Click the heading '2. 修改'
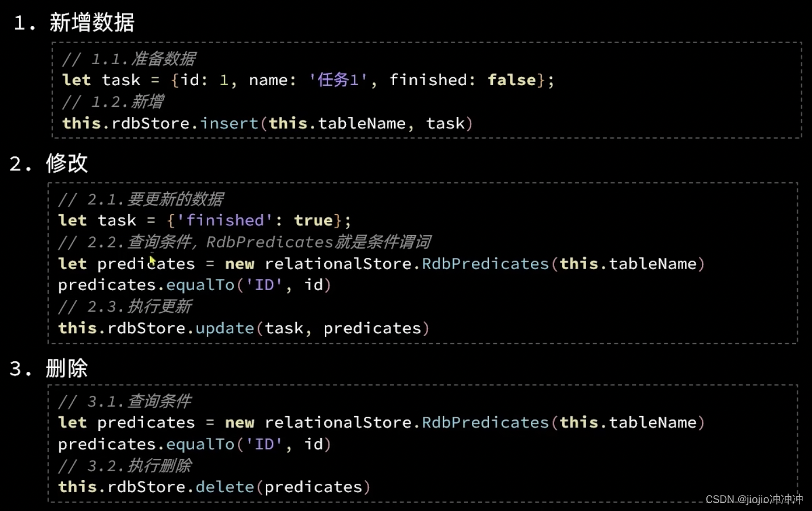Screen dimensions: 812x511 (x=49, y=164)
